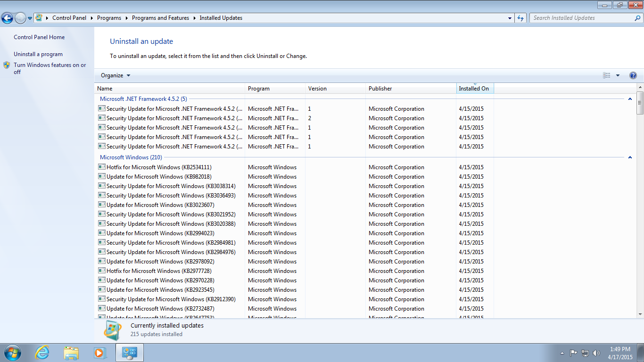Click the icon of Security Update KB3038314
Screen dimensions: 644x362
point(102,186)
